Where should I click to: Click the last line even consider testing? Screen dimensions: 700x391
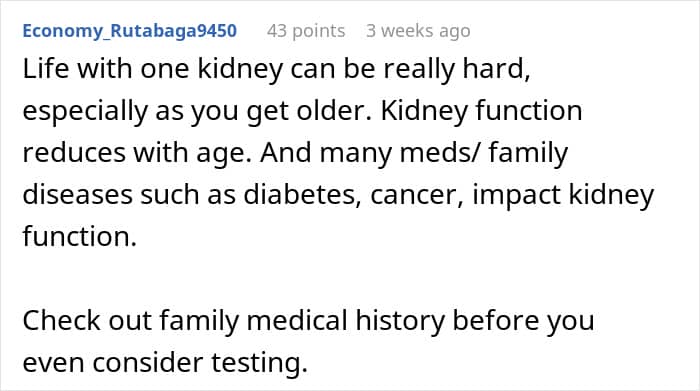[165, 362]
